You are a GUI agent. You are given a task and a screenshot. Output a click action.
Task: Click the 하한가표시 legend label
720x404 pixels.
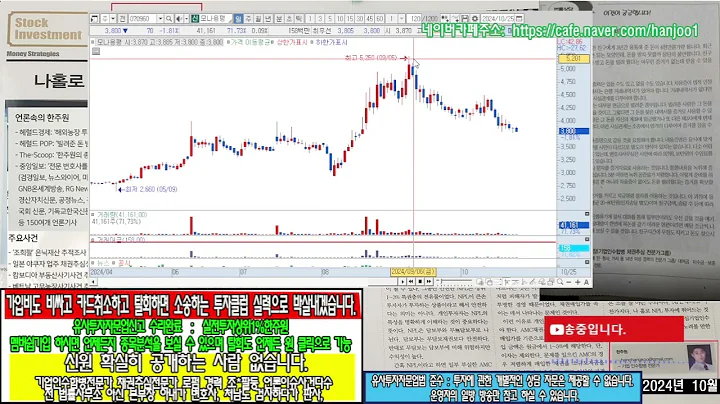pyautogui.click(x=332, y=42)
